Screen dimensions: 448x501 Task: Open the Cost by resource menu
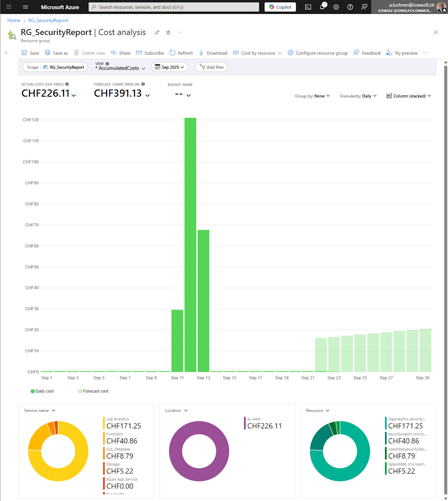click(258, 53)
